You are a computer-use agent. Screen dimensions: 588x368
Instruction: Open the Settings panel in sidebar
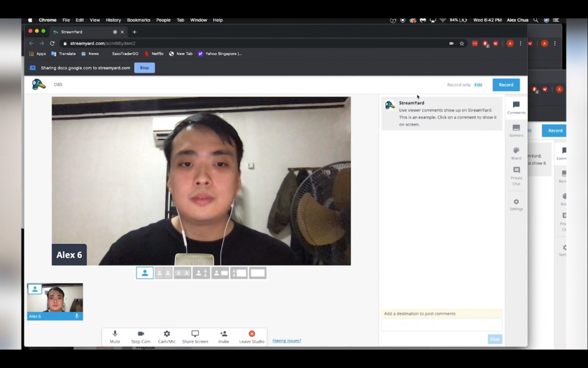pos(516,205)
